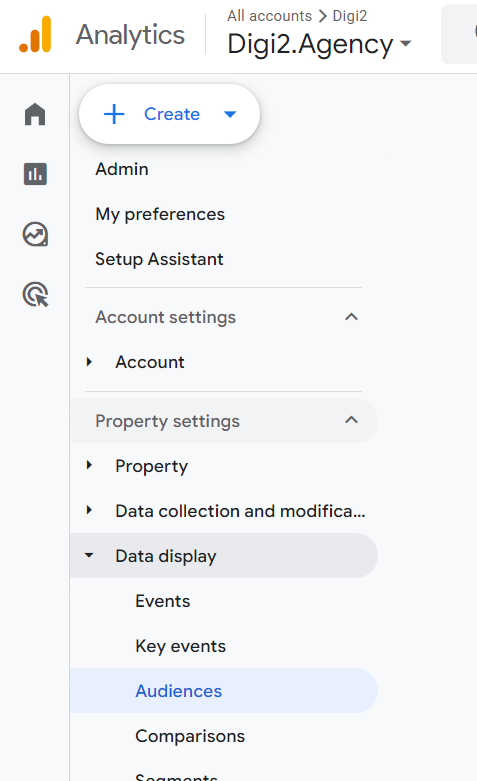Select Key events under Data display
The image size is (477, 781).
click(181, 646)
